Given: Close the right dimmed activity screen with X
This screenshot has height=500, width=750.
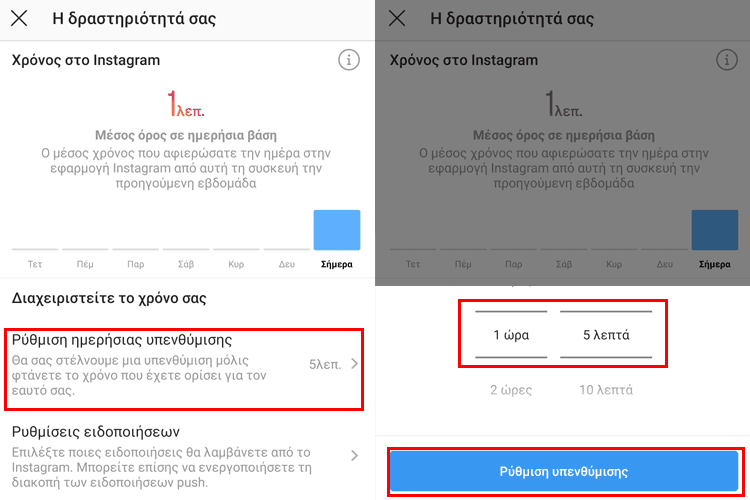Looking at the screenshot, I should (397, 19).
